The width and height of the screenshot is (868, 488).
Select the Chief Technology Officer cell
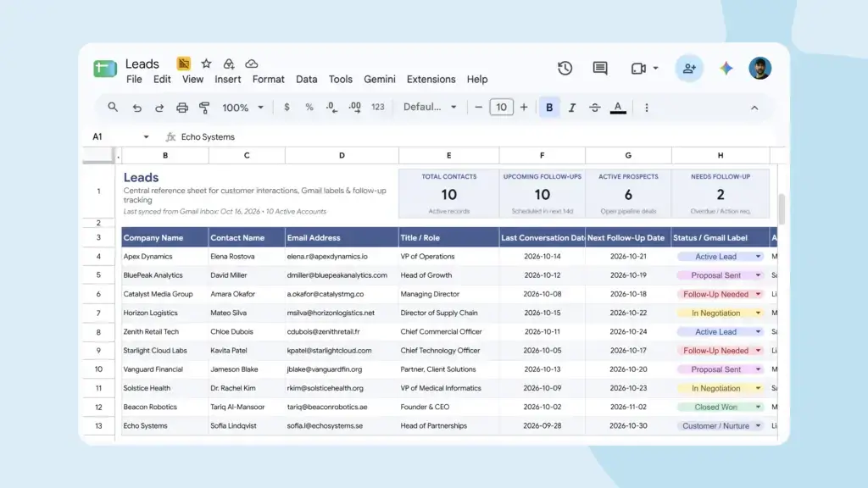tap(448, 351)
